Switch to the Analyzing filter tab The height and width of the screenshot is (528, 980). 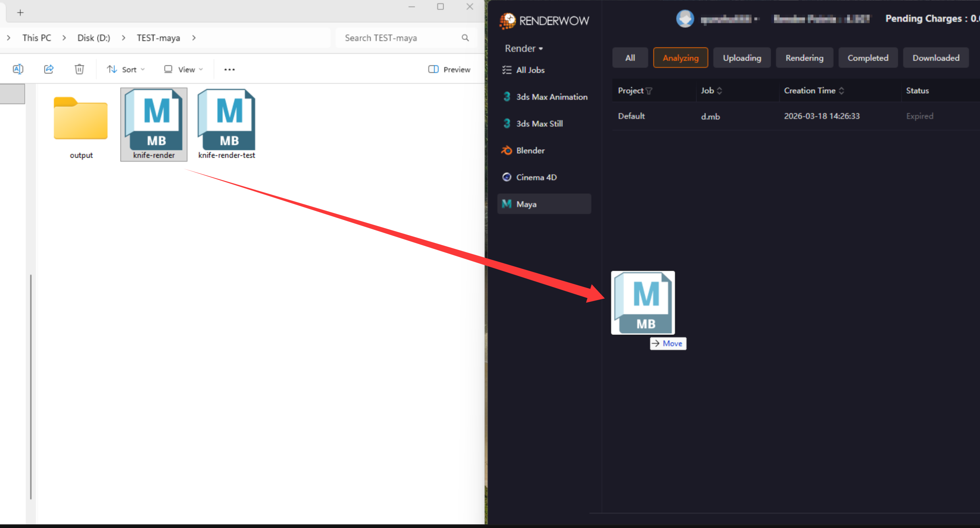click(680, 58)
